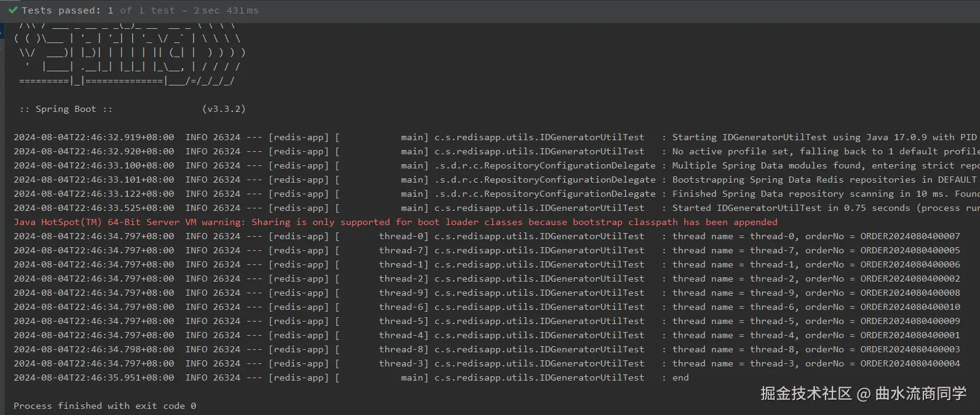Screen dimensions: 980x415
Task: Click order number ORDER2024080400009
Action: (910, 321)
